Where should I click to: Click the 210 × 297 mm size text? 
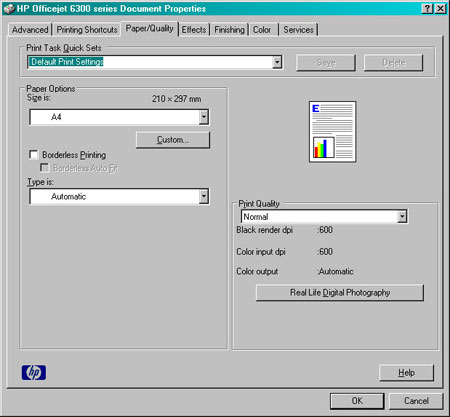[x=176, y=99]
